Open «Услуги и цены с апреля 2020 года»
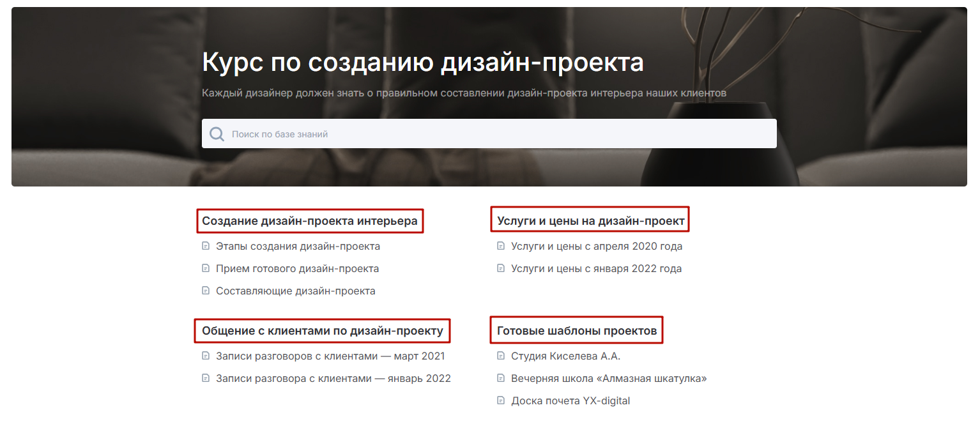 (597, 246)
